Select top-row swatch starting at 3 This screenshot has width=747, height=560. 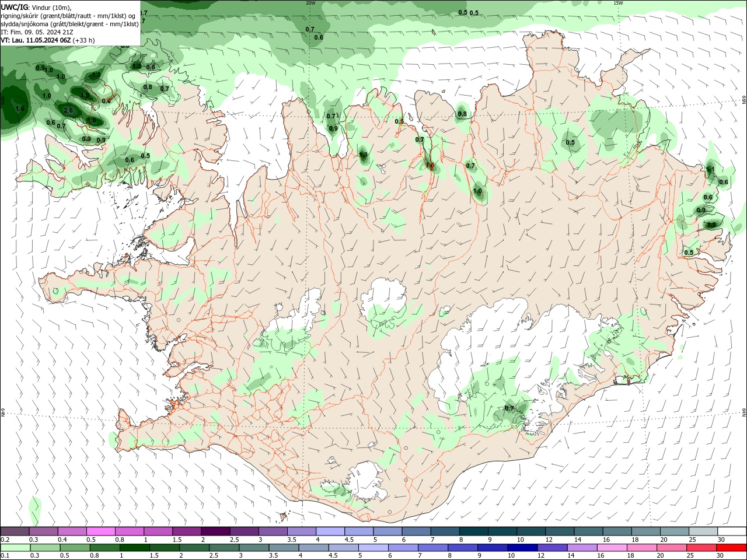[x=273, y=531]
